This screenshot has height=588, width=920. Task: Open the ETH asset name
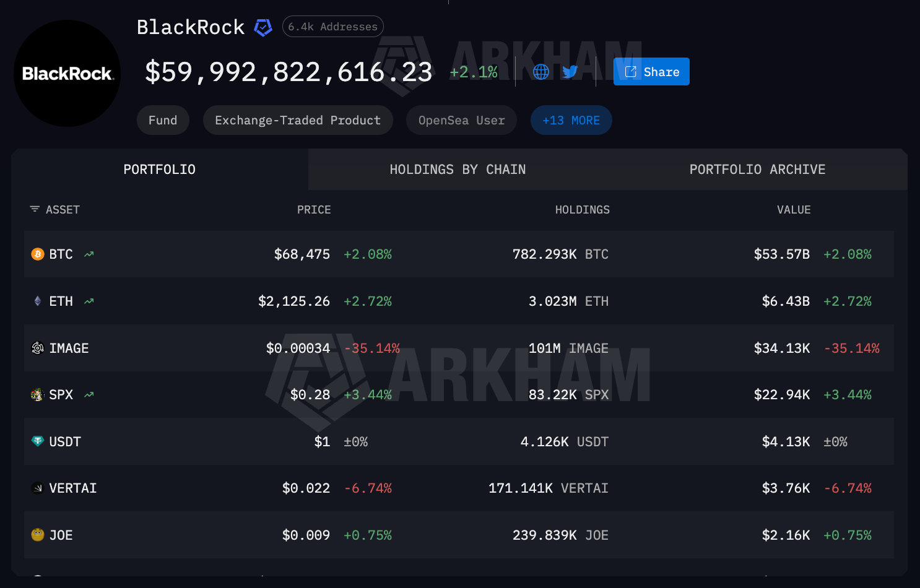pos(61,301)
